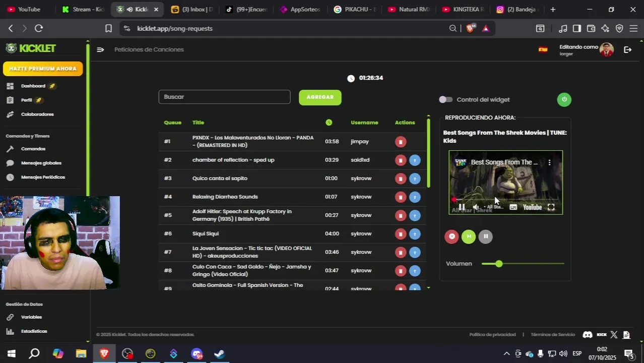Open a new browser tab
644x363 pixels.
pos(553,9)
